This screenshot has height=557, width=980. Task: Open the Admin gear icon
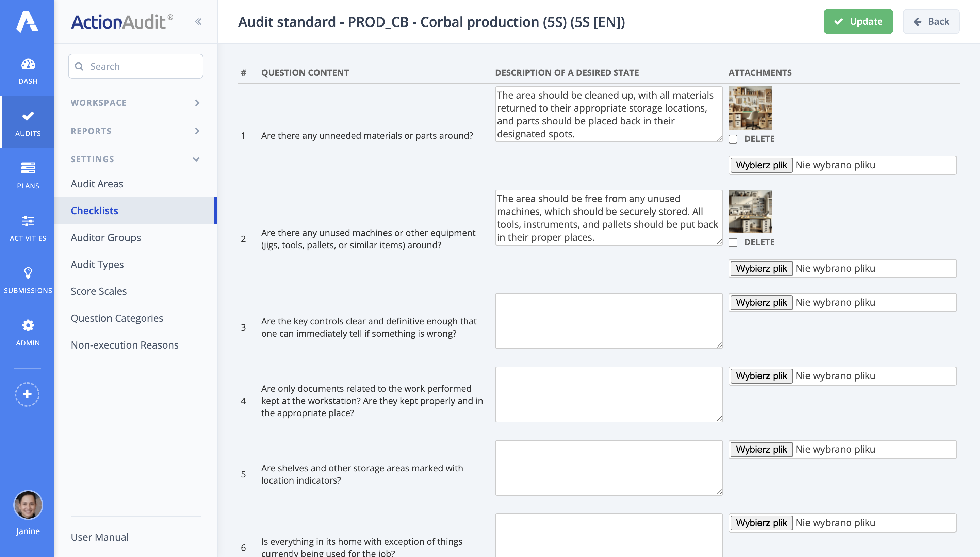[27, 326]
